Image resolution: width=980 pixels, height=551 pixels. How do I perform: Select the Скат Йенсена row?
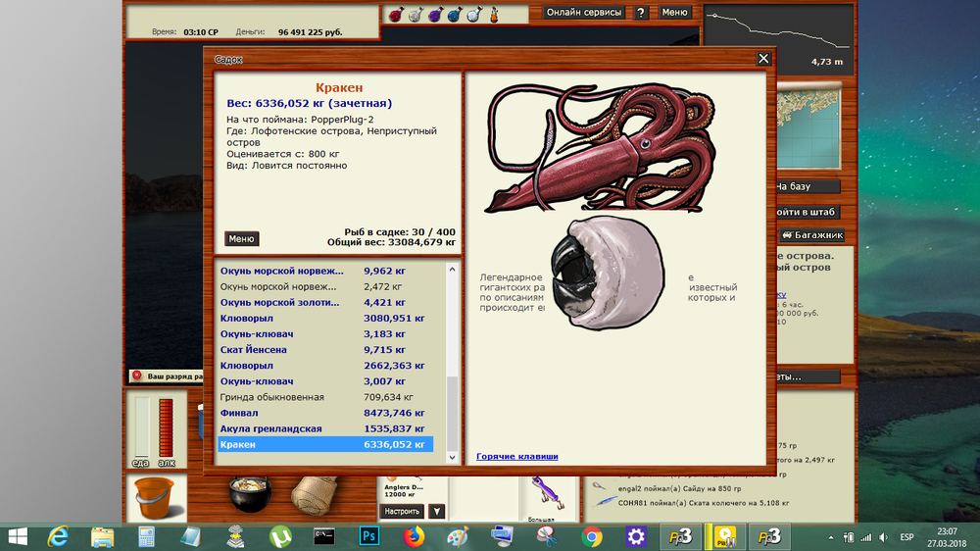click(325, 350)
